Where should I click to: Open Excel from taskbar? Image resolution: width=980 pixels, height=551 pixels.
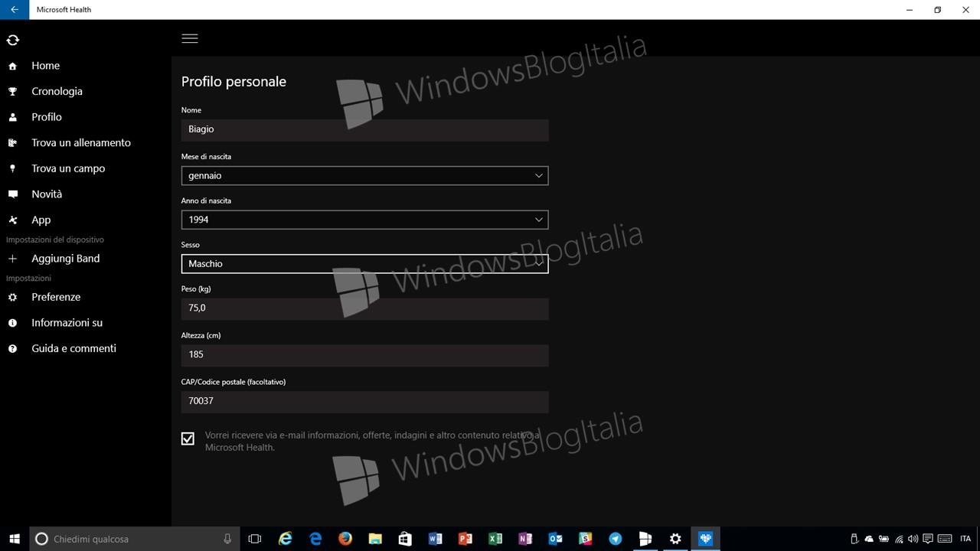coord(495,539)
